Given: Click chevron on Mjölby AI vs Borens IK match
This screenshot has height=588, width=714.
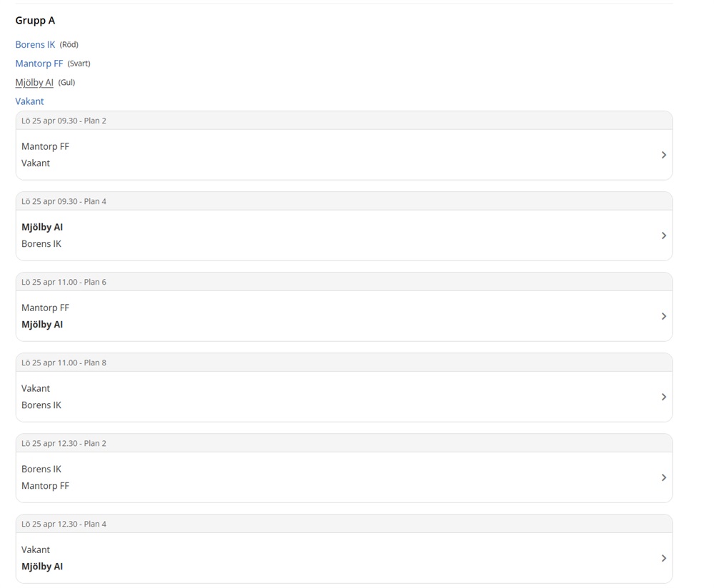Looking at the screenshot, I should click(663, 235).
